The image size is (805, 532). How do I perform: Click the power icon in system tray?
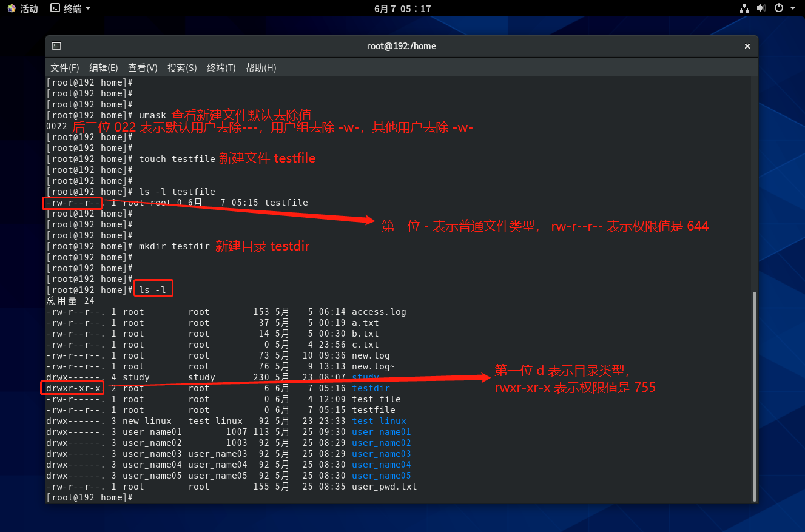pyautogui.click(x=779, y=8)
